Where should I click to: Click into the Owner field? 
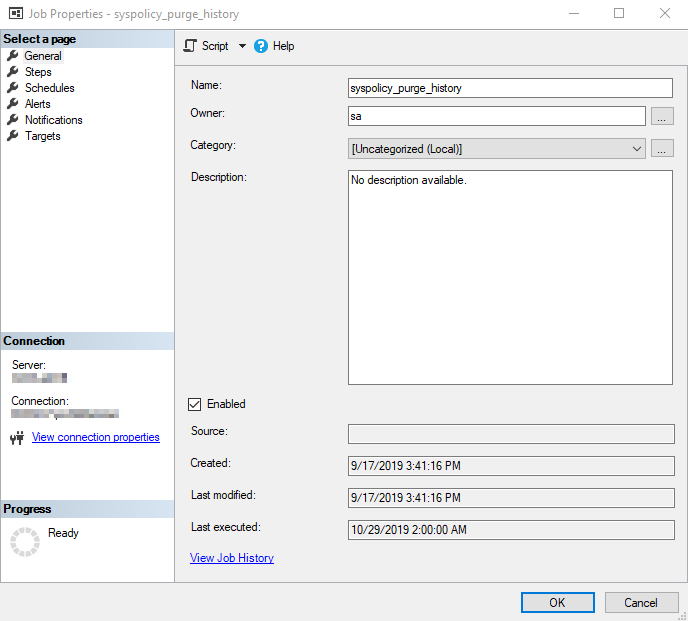click(497, 116)
